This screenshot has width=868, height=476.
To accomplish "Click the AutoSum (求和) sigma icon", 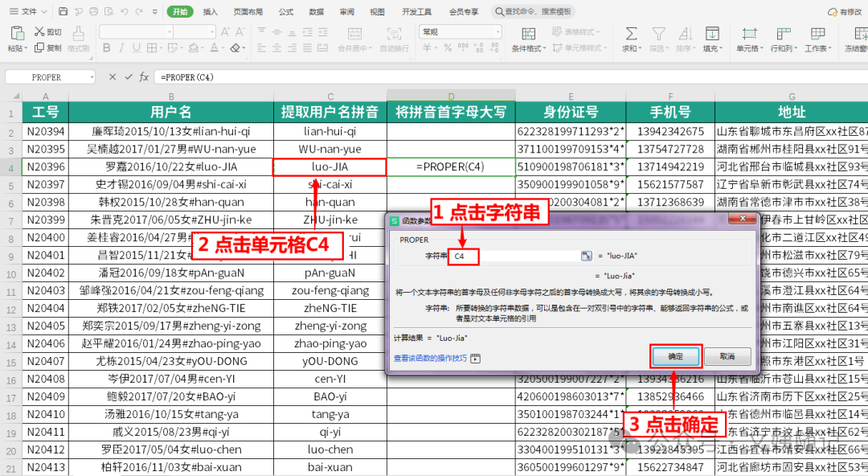I will (x=631, y=34).
